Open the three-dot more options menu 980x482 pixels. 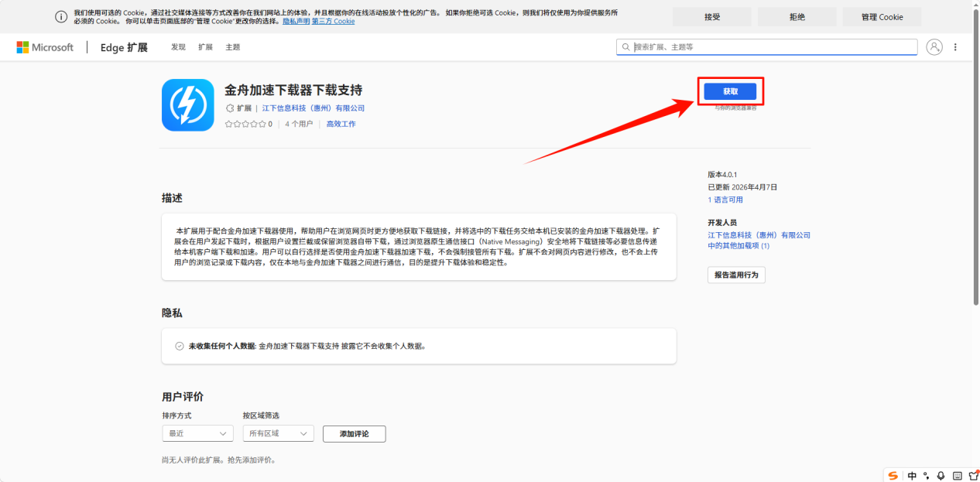pos(955,47)
